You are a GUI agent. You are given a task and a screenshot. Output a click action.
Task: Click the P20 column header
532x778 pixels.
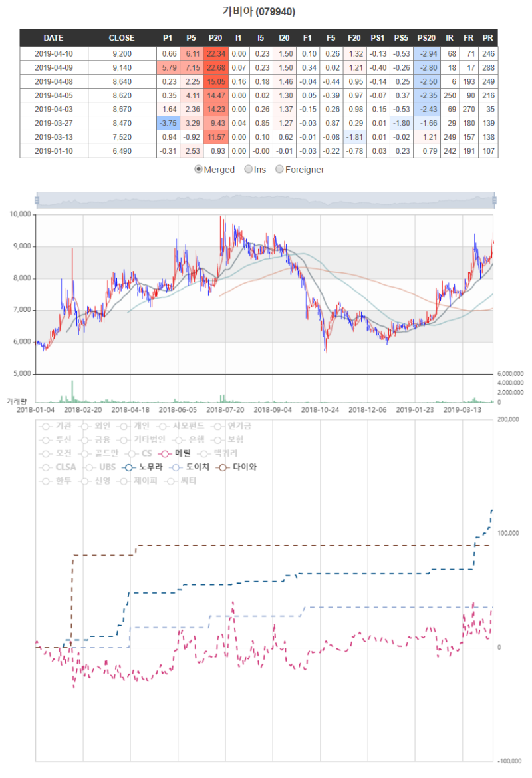point(215,38)
